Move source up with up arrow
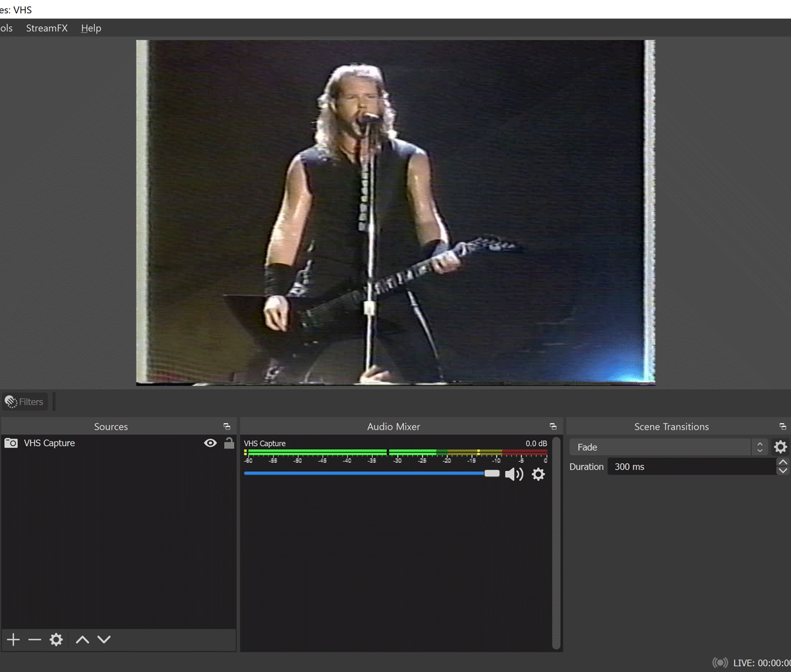This screenshot has height=672, width=791. point(82,640)
